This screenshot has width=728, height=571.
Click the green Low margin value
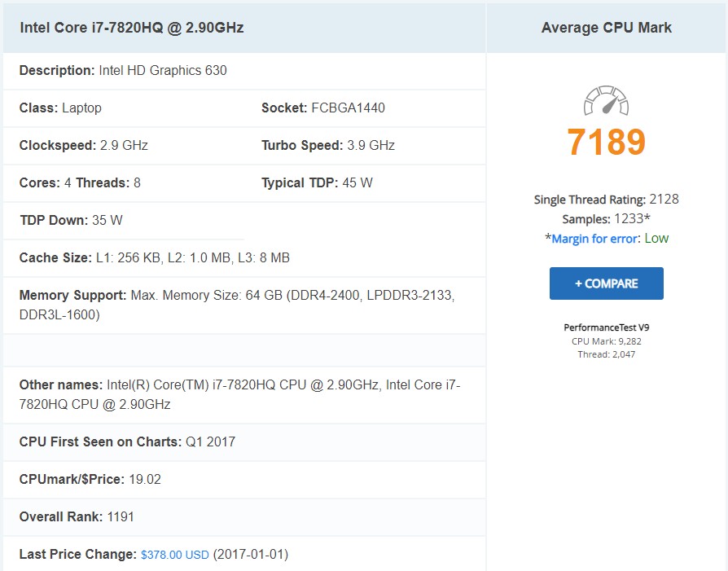656,239
